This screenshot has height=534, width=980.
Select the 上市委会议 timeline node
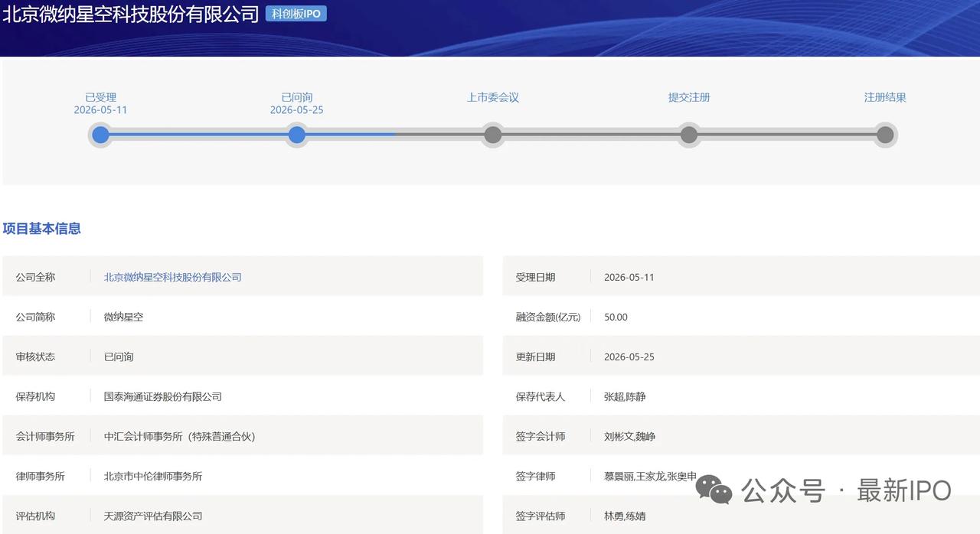pos(493,135)
